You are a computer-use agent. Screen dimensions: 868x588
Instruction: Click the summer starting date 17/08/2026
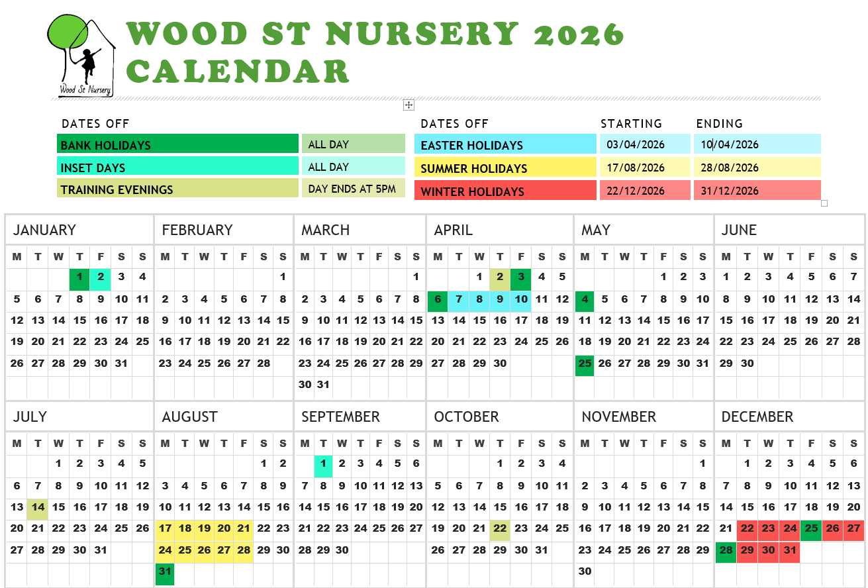coord(645,167)
